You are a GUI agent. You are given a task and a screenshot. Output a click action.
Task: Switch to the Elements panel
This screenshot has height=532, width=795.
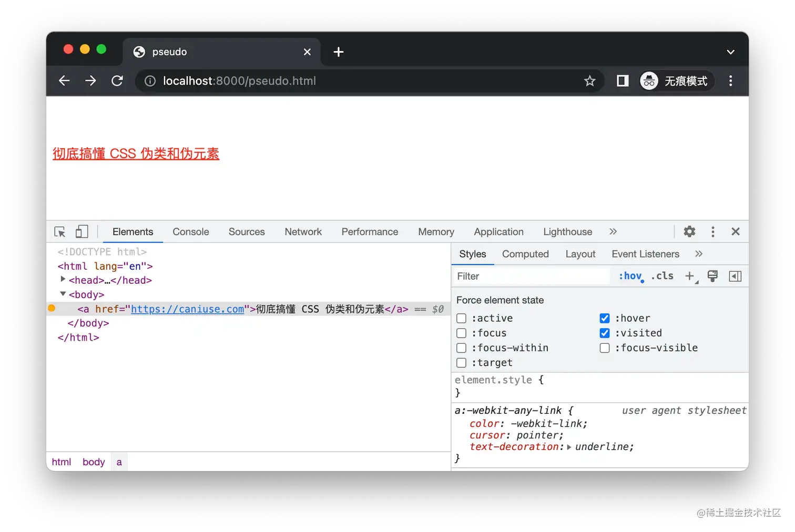(x=132, y=232)
